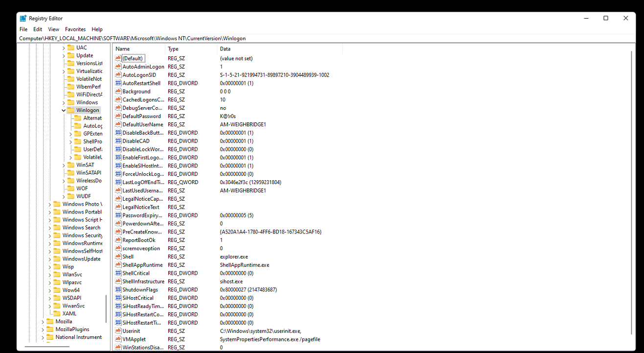Sort values by the Name column header

tap(139, 49)
